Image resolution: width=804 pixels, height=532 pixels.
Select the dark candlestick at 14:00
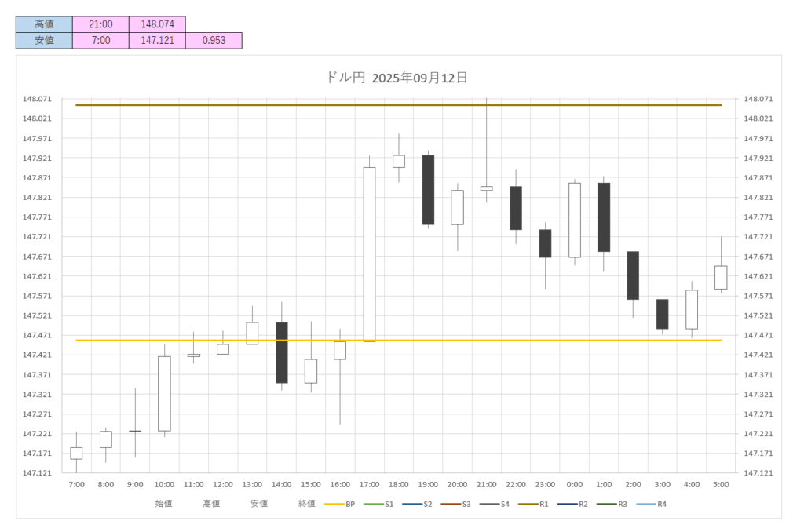coord(281,352)
